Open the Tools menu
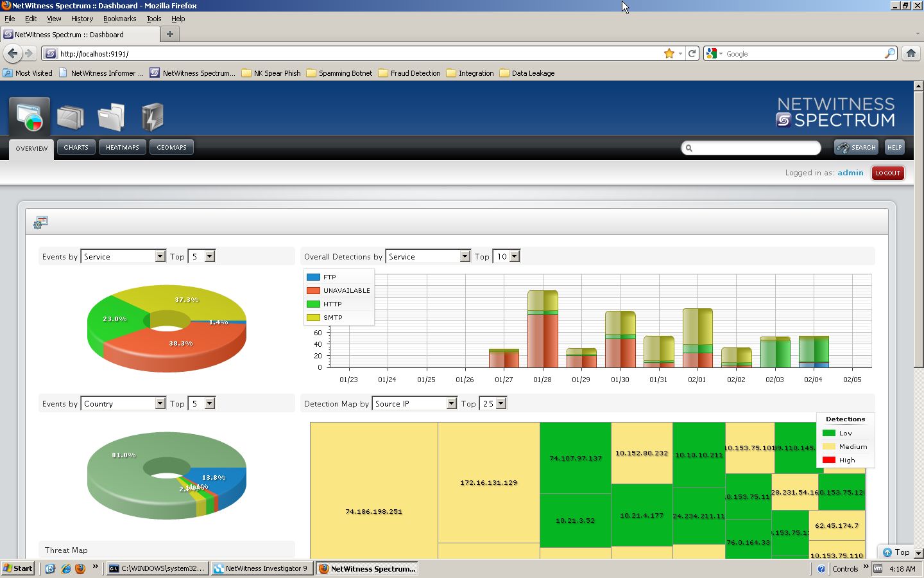Viewport: 924px width, 578px height. [154, 19]
